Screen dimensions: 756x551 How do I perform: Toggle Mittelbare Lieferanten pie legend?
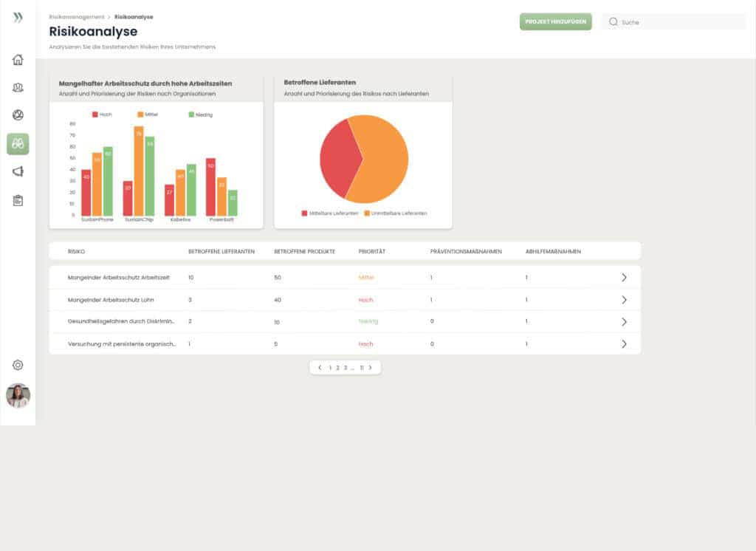[330, 213]
